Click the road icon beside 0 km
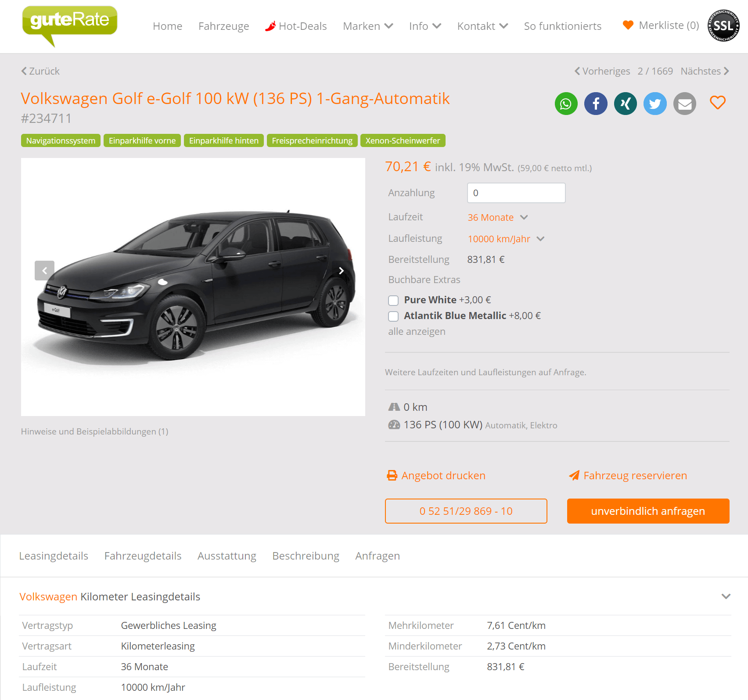748x700 pixels. [394, 407]
